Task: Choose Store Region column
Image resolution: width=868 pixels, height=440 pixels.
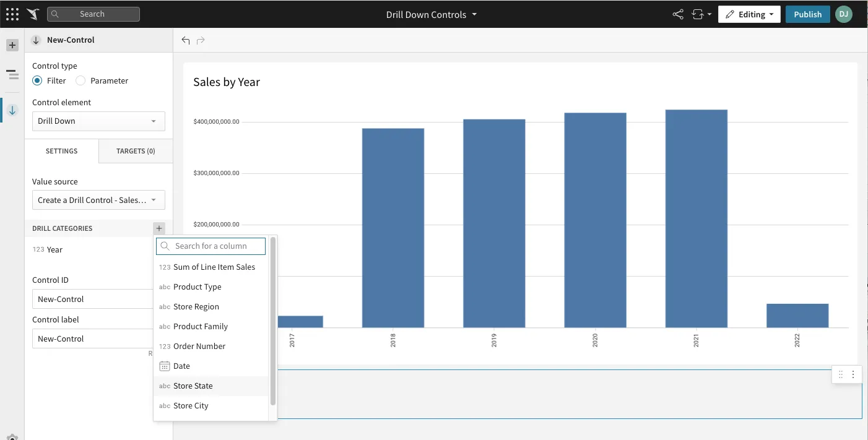Action: [211, 307]
